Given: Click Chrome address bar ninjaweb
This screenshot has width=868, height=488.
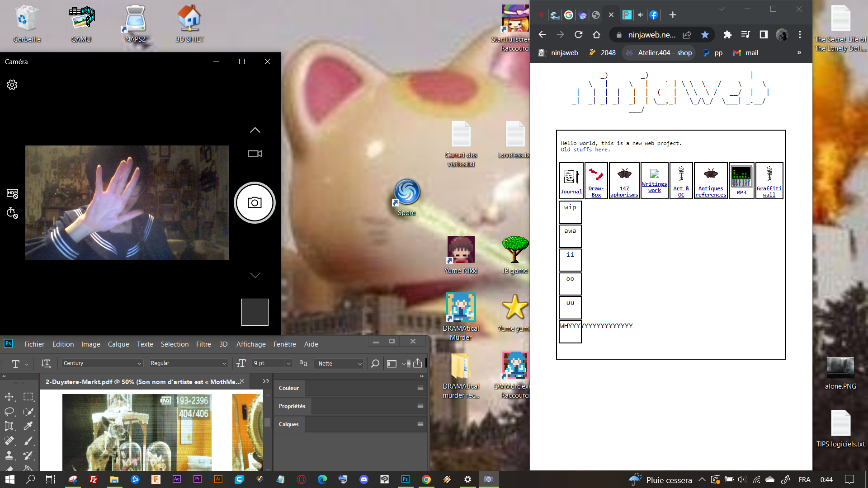Looking at the screenshot, I should point(651,35).
